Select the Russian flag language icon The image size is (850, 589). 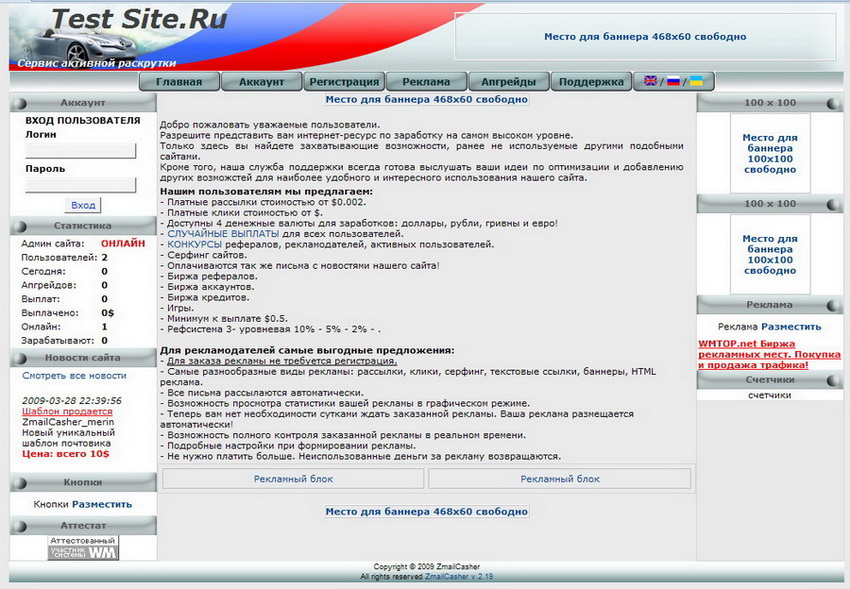click(673, 81)
